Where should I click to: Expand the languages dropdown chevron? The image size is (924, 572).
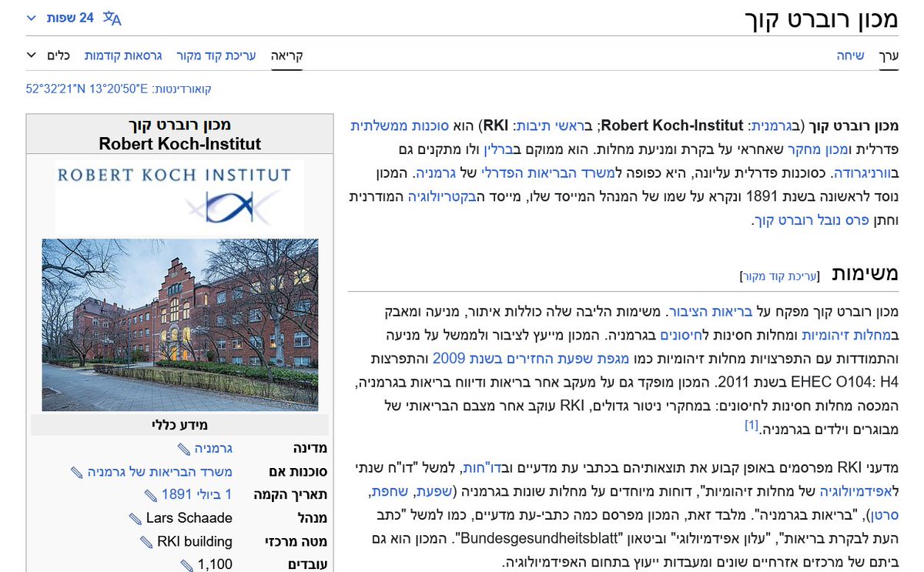tap(32, 18)
